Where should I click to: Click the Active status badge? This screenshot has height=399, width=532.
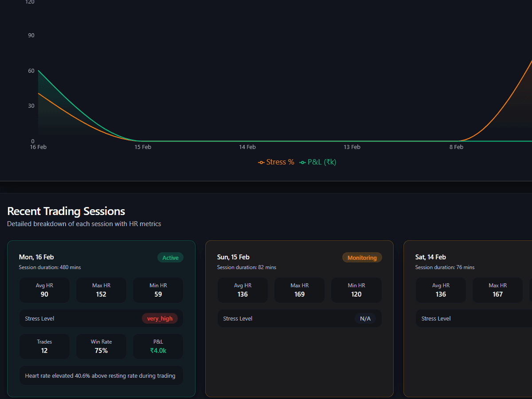click(170, 257)
